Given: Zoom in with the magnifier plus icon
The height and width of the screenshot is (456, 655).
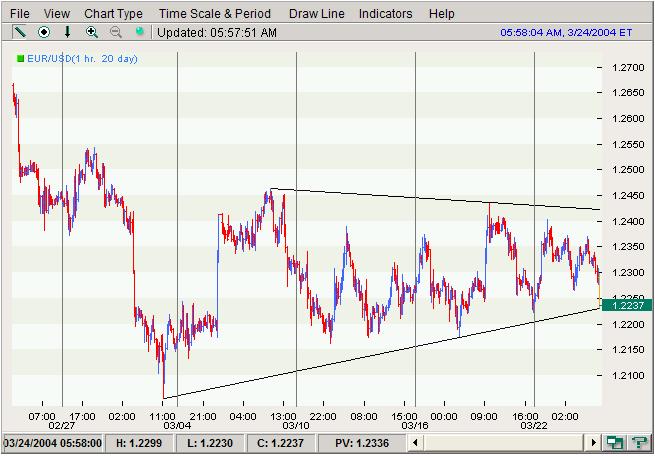Looking at the screenshot, I should (x=91, y=32).
